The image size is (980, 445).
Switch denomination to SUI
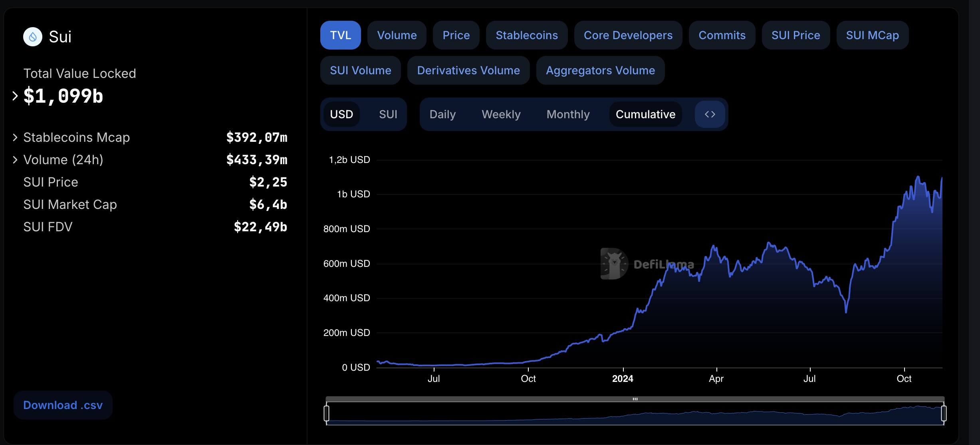388,114
